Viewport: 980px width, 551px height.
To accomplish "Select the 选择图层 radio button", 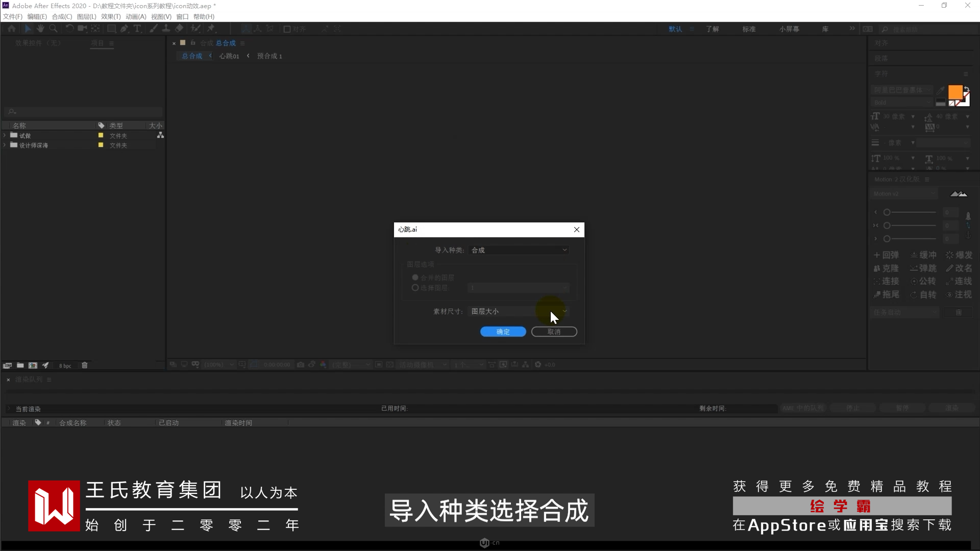I will tap(415, 288).
